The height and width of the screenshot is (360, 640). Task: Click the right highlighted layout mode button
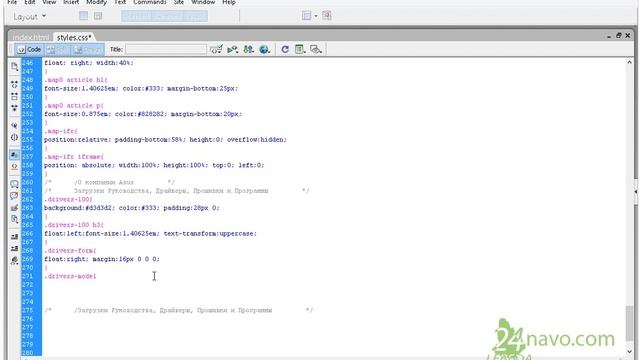point(196,16)
